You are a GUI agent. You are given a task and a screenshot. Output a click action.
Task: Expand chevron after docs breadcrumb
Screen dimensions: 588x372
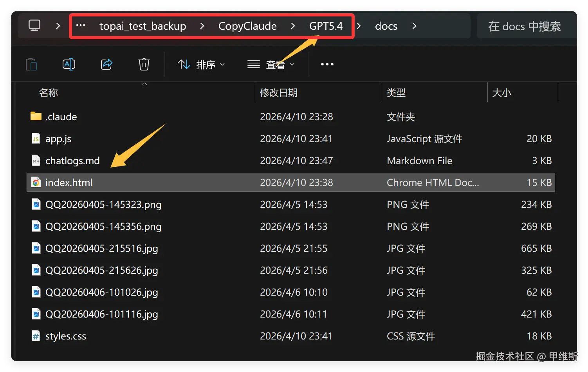click(x=414, y=26)
